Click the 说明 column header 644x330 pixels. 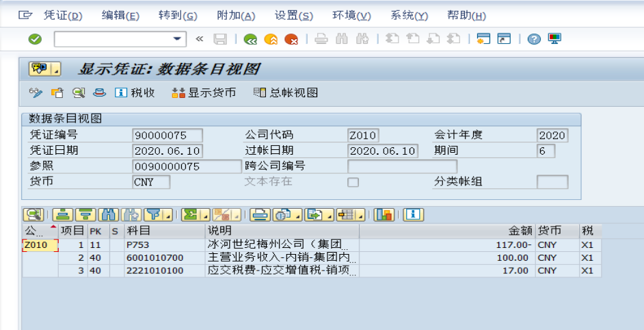click(282, 231)
